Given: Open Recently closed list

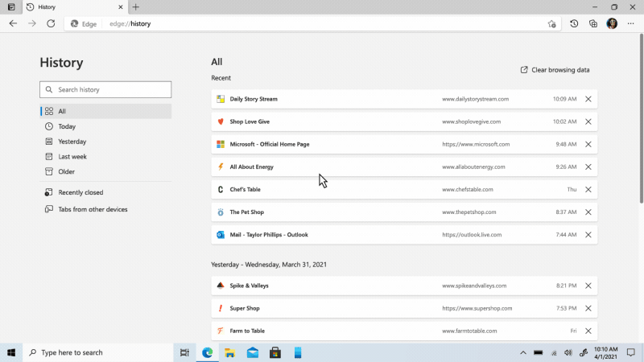Looking at the screenshot, I should (105, 192).
